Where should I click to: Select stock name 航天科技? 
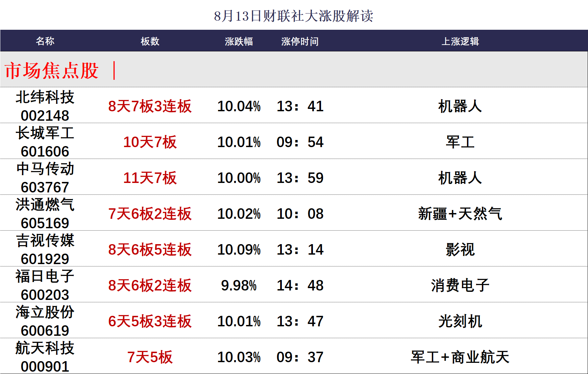tap(45, 348)
